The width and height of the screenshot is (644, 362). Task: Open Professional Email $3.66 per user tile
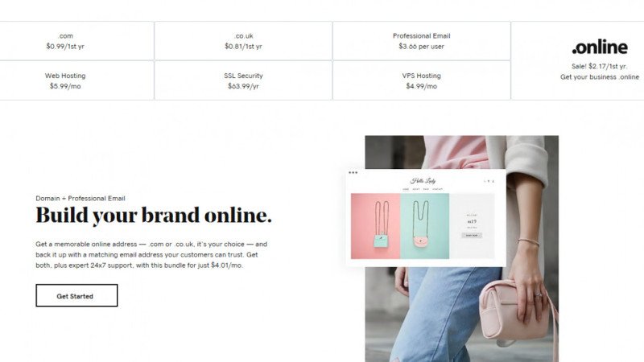pos(421,41)
